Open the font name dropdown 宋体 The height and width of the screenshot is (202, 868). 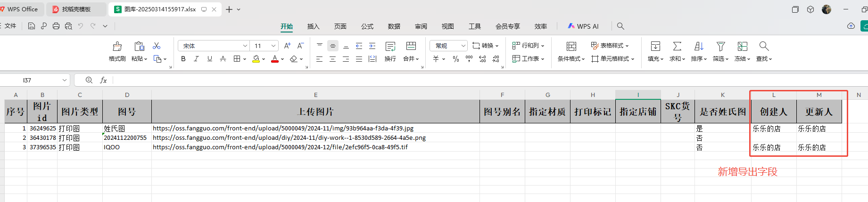click(x=245, y=46)
